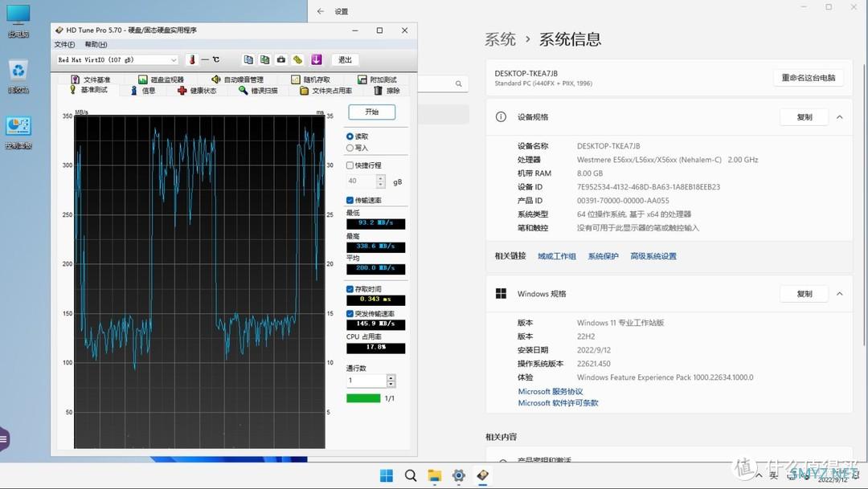Screen dimensions: 868x489
Task: Switch to the 信息 tab
Action: tap(143, 91)
